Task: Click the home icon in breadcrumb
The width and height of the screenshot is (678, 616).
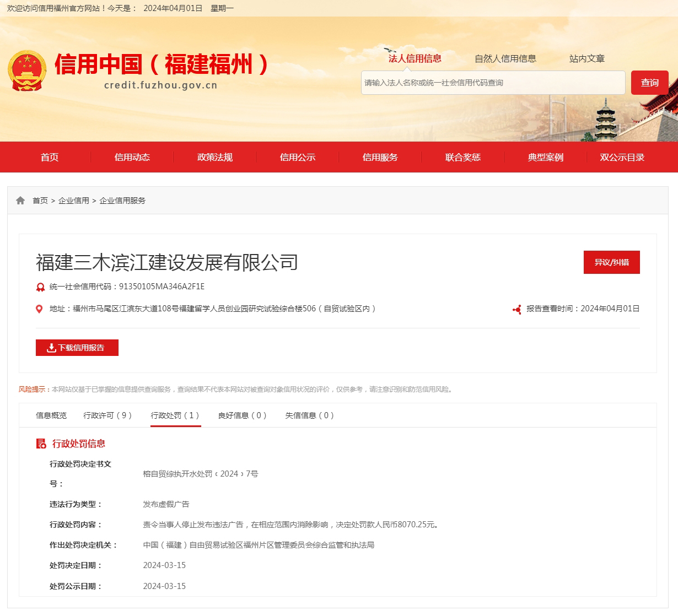Action: tap(20, 201)
